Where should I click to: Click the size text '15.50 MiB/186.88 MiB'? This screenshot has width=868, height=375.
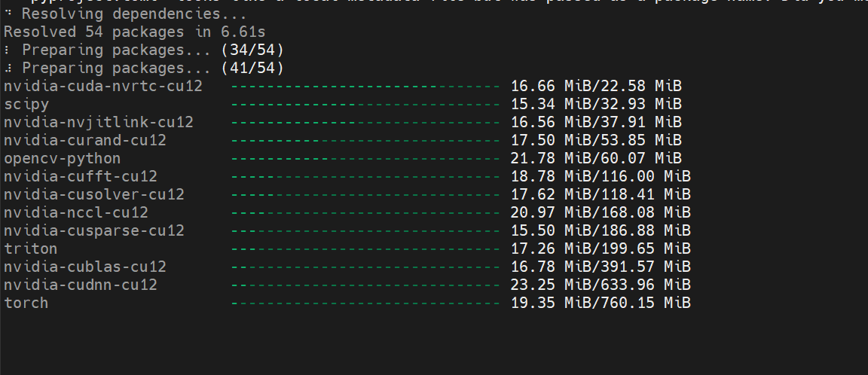[x=601, y=230]
